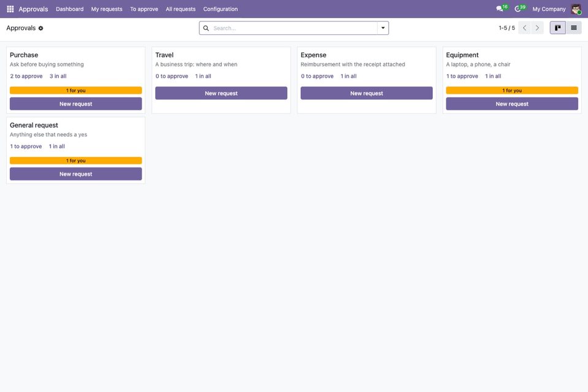Click the user avatar in top bar
This screenshot has width=588, height=392.
(x=576, y=9)
